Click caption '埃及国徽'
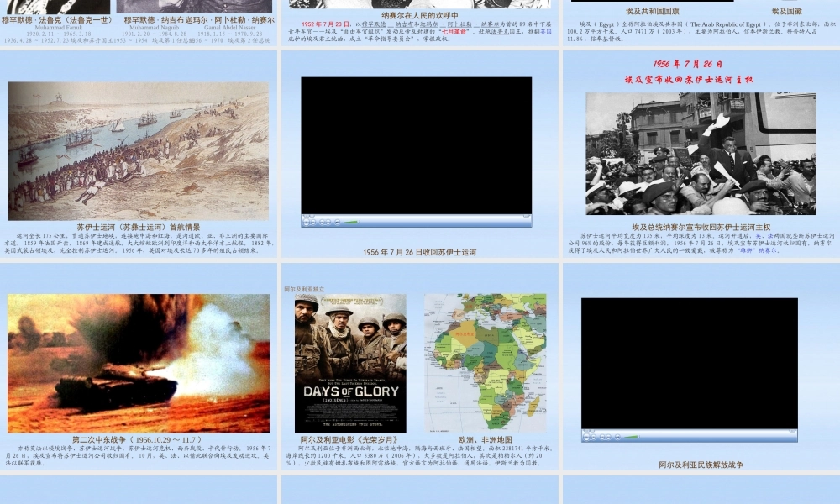The height and width of the screenshot is (504, 840). [x=787, y=11]
